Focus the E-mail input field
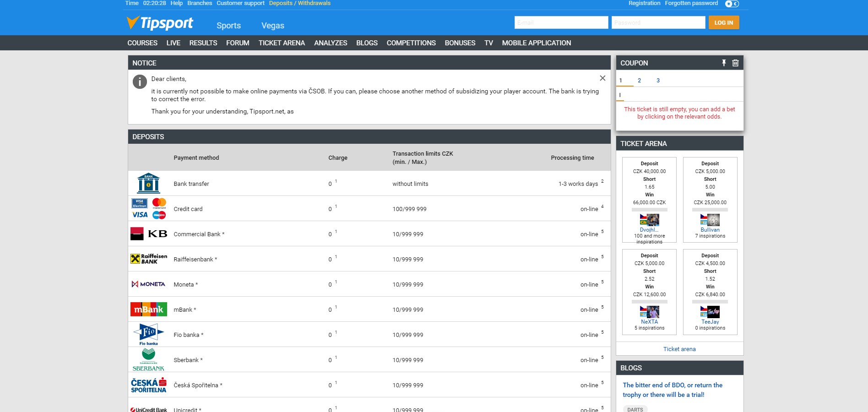Viewport: 868px width, 412px height. click(561, 22)
